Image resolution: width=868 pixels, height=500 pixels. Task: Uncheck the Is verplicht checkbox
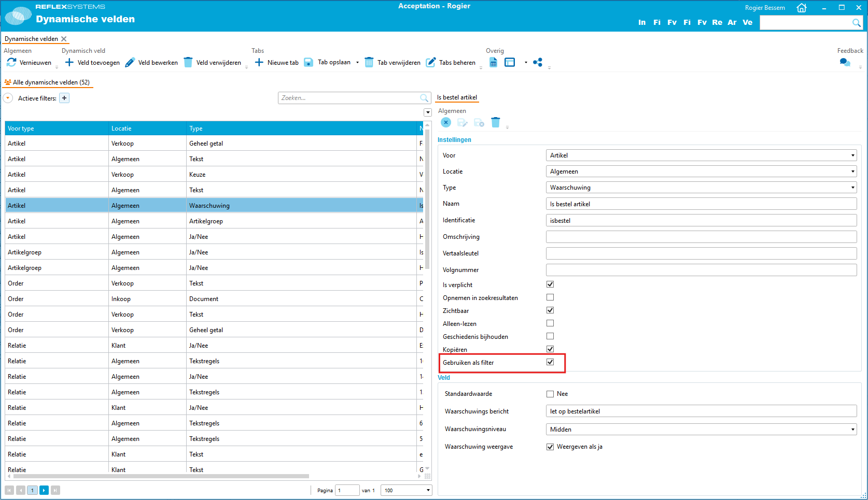tap(550, 284)
